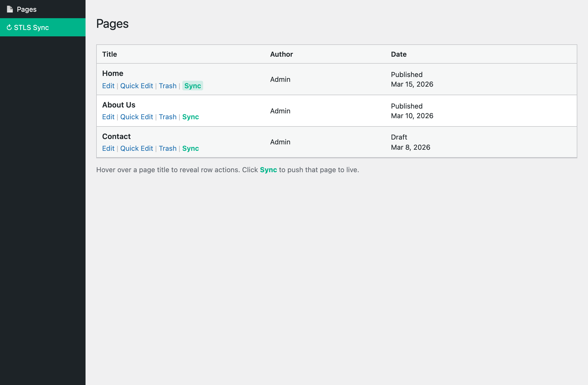Click Admin author in About Us row
This screenshot has height=385, width=588.
click(x=280, y=111)
